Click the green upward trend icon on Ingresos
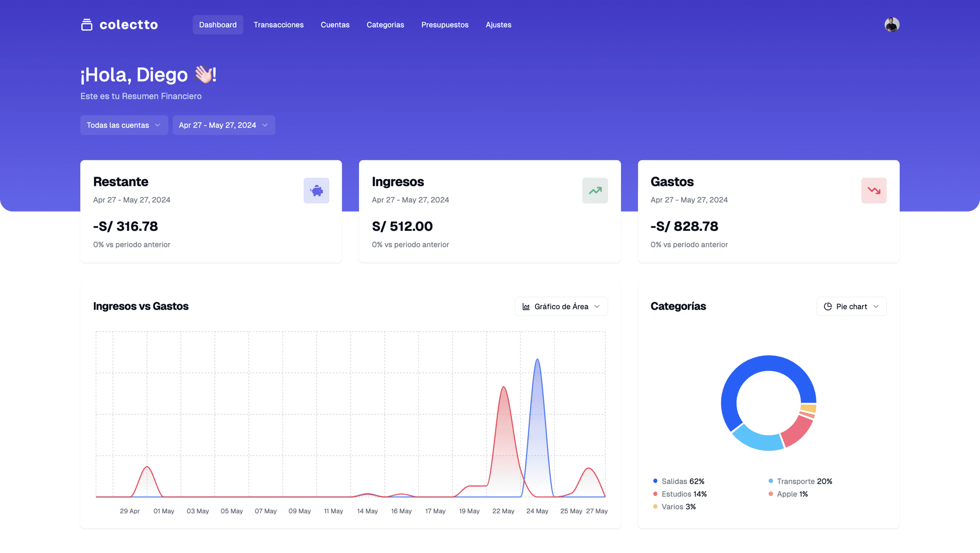980x553 pixels. 595,190
